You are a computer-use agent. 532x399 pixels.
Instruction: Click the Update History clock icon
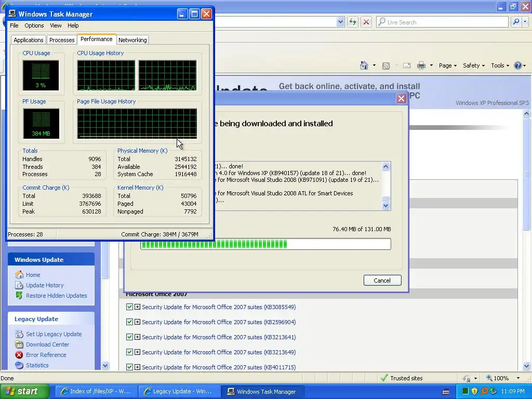coord(19,285)
